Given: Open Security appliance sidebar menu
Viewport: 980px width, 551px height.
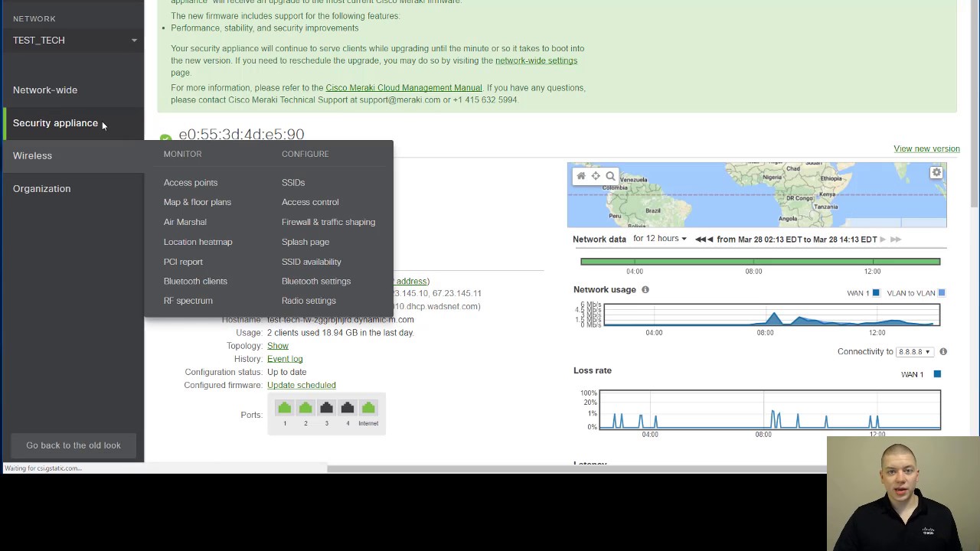Looking at the screenshot, I should [x=55, y=123].
